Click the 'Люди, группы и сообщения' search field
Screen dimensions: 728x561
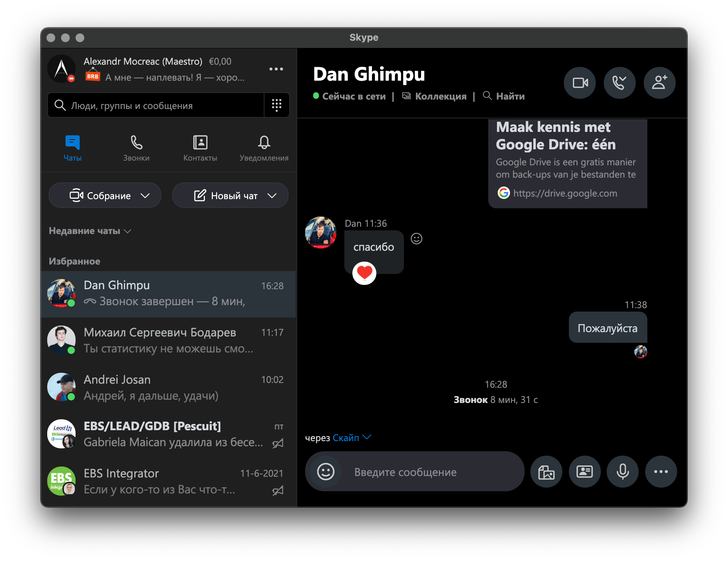(x=156, y=105)
